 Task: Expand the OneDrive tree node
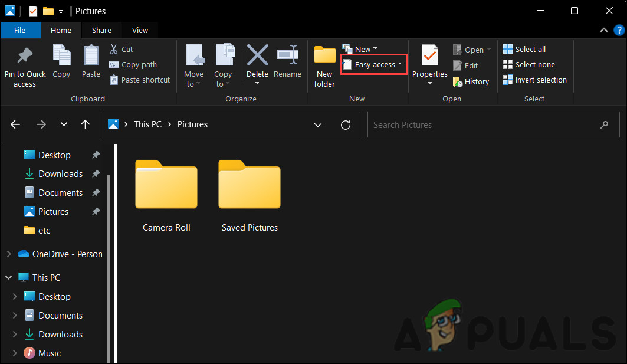coord(9,254)
